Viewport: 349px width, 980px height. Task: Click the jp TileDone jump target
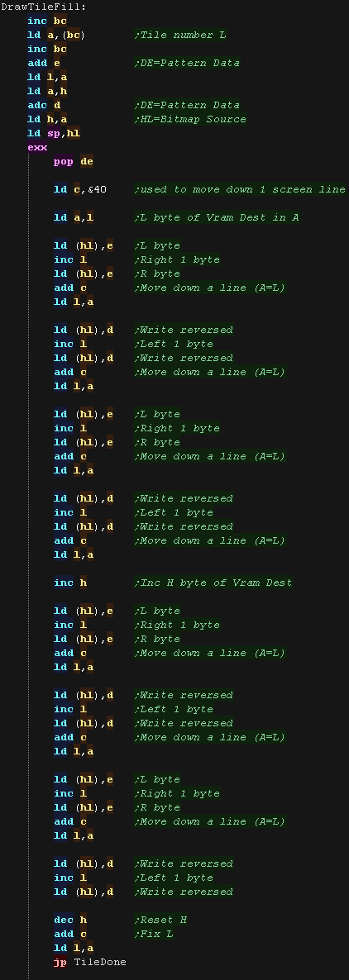(90, 962)
